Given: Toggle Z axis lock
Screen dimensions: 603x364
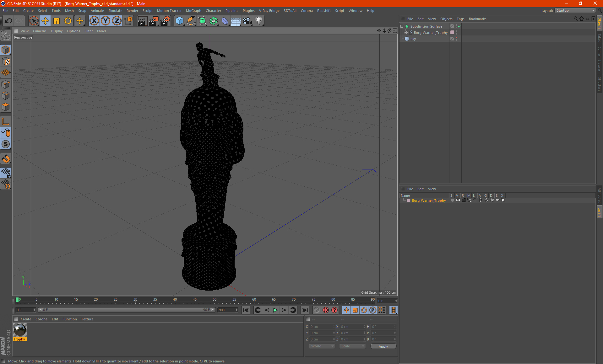Looking at the screenshot, I should (117, 21).
